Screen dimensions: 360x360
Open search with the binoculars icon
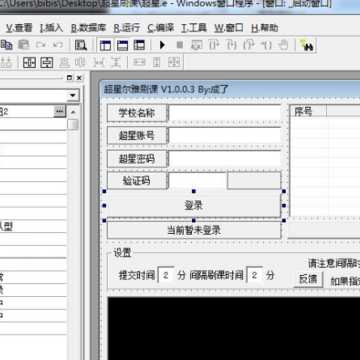[x=307, y=45]
